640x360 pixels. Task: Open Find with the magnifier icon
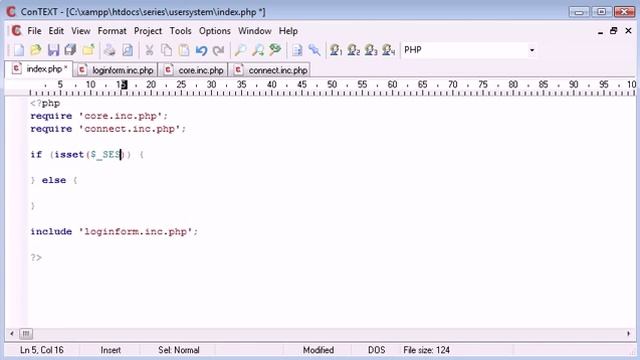point(240,50)
